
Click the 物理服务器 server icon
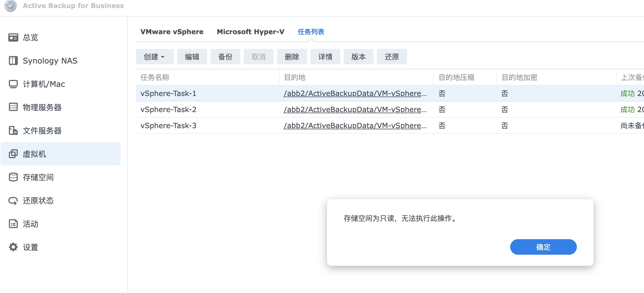pyautogui.click(x=13, y=107)
